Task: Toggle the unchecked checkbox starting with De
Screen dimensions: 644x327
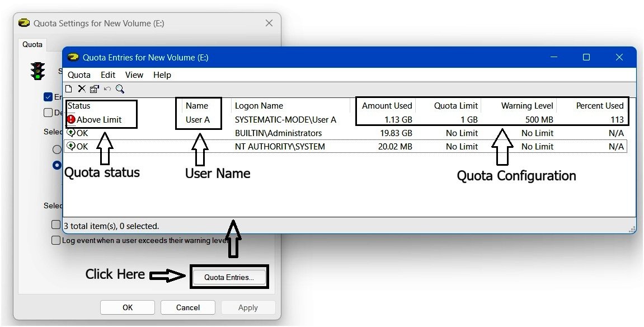Action: pos(48,113)
